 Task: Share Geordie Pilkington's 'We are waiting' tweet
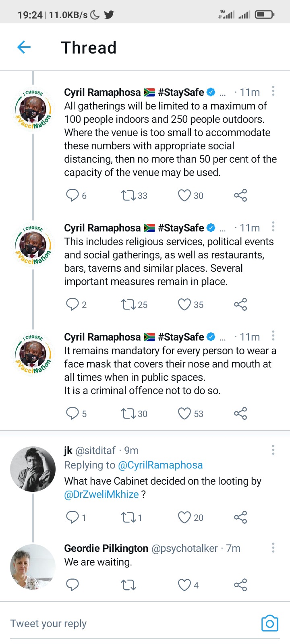(240, 585)
